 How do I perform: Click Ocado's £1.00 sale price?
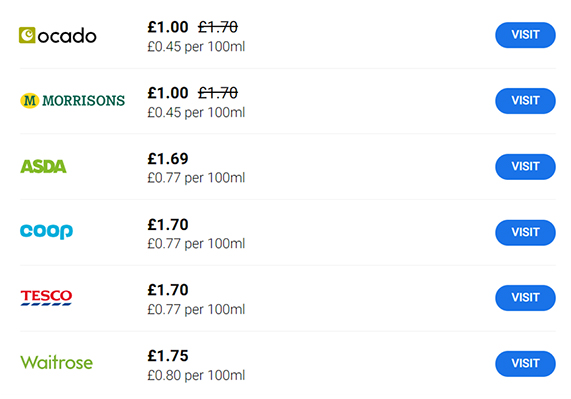pyautogui.click(x=168, y=27)
